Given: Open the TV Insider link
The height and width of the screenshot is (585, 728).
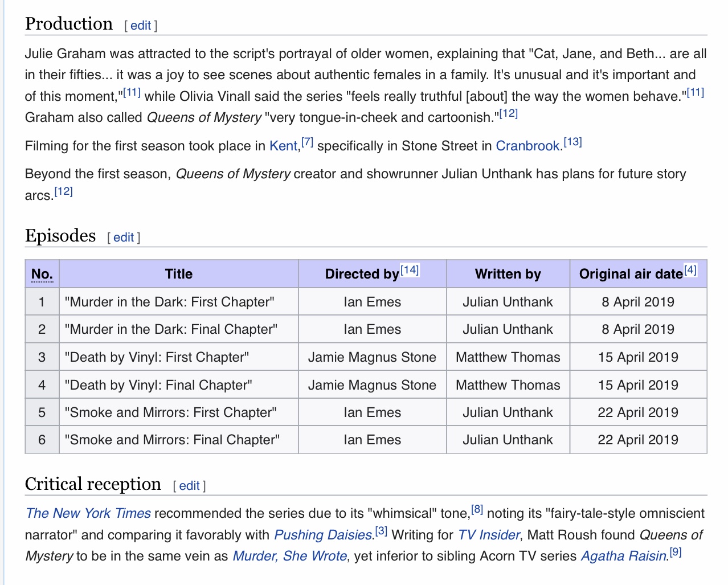Looking at the screenshot, I should click(489, 535).
